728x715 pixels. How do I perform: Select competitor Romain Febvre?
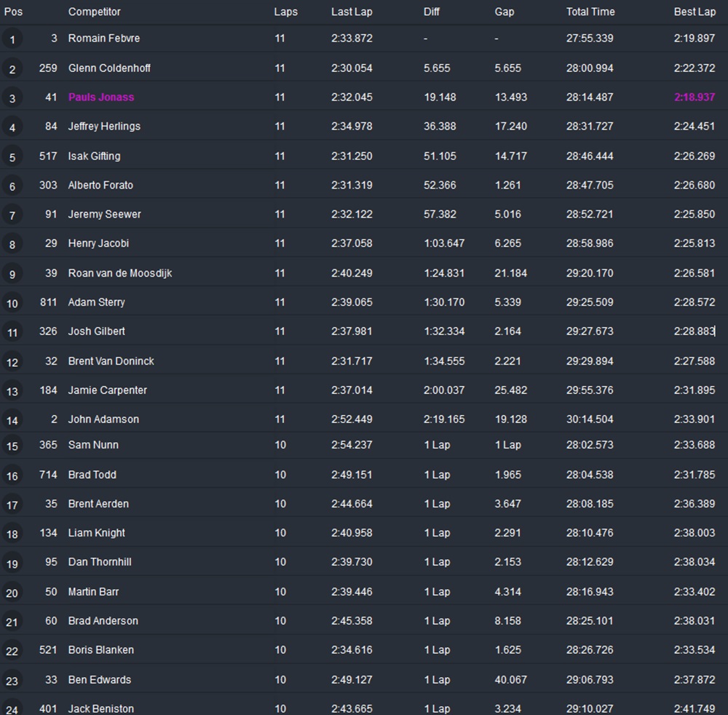104,38
